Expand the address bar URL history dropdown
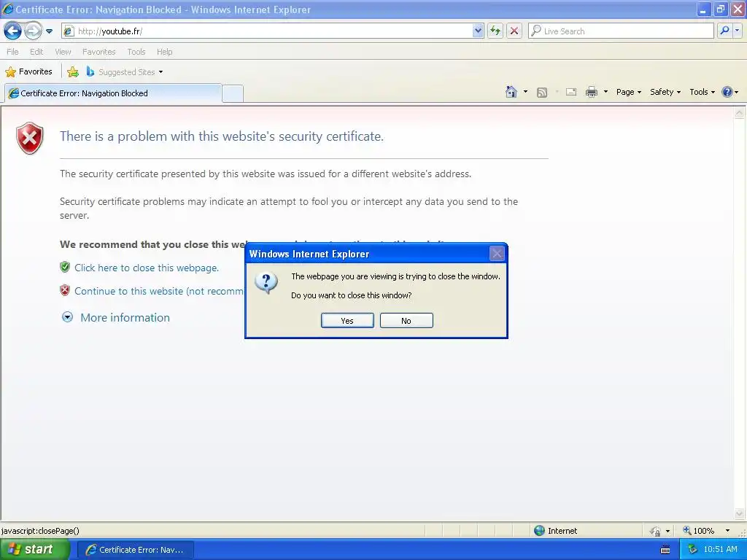The width and height of the screenshot is (747, 560). (x=479, y=31)
